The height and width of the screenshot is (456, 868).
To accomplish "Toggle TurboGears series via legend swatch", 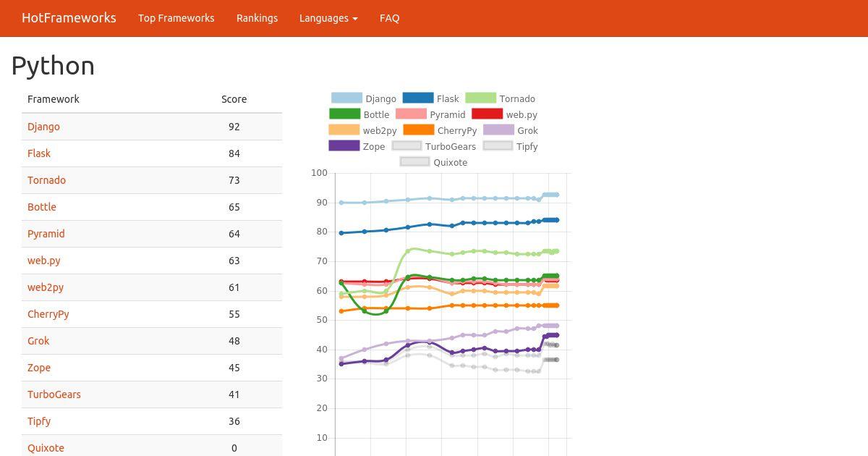I will tap(407, 145).
